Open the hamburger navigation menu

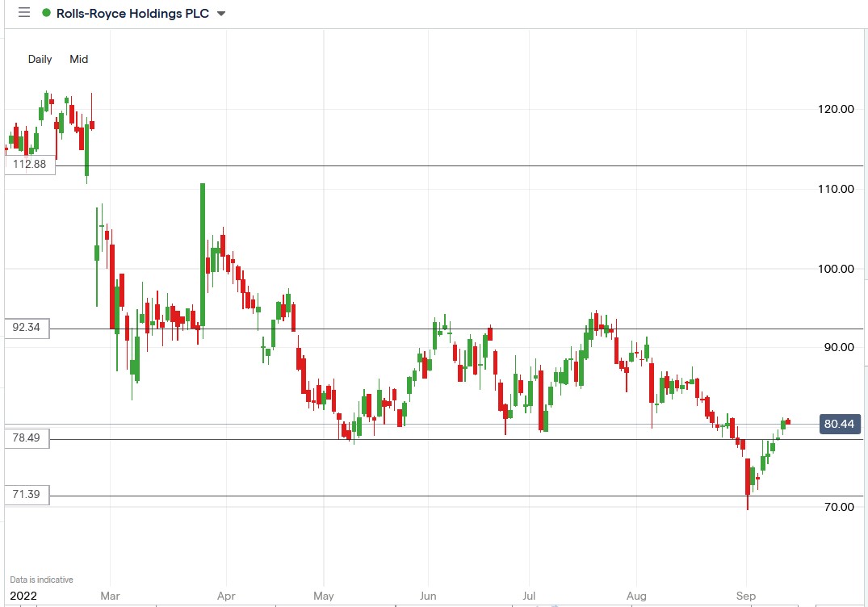[x=23, y=13]
